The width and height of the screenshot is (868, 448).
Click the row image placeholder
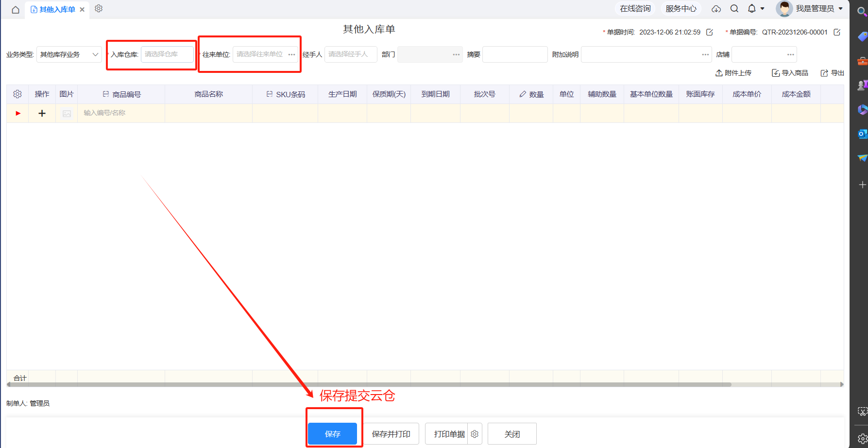click(x=67, y=113)
